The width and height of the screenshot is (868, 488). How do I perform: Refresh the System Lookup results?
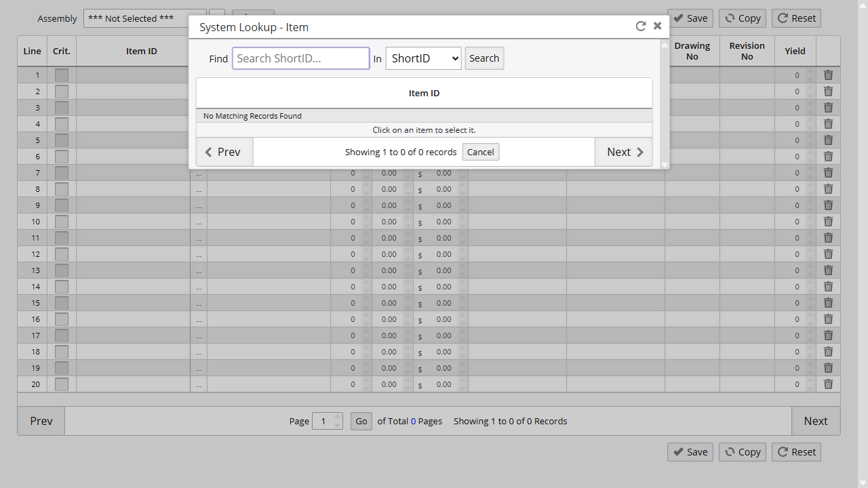tap(640, 26)
